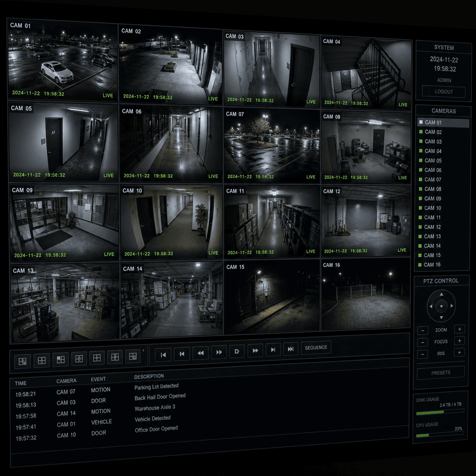Image resolution: width=476 pixels, height=476 pixels.
Task: Select the layout icon with highlighted top-left cell
Action: tap(60, 359)
